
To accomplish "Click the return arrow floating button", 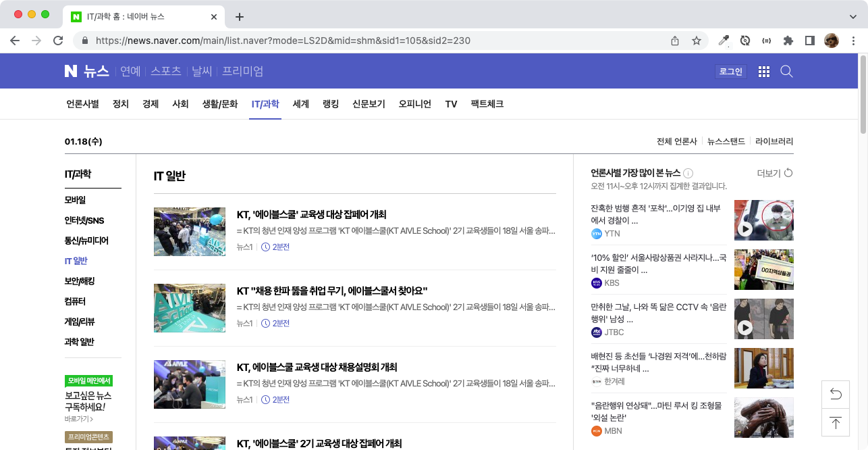I will click(836, 394).
